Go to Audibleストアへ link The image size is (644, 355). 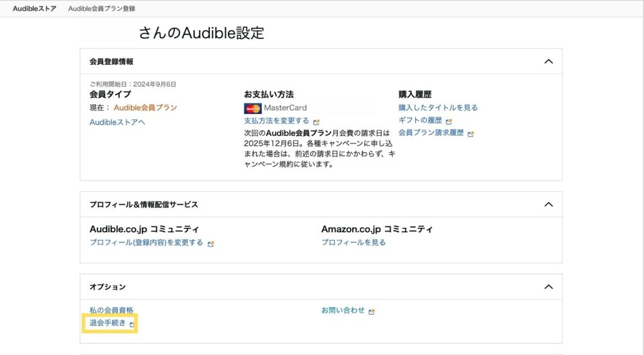point(118,122)
